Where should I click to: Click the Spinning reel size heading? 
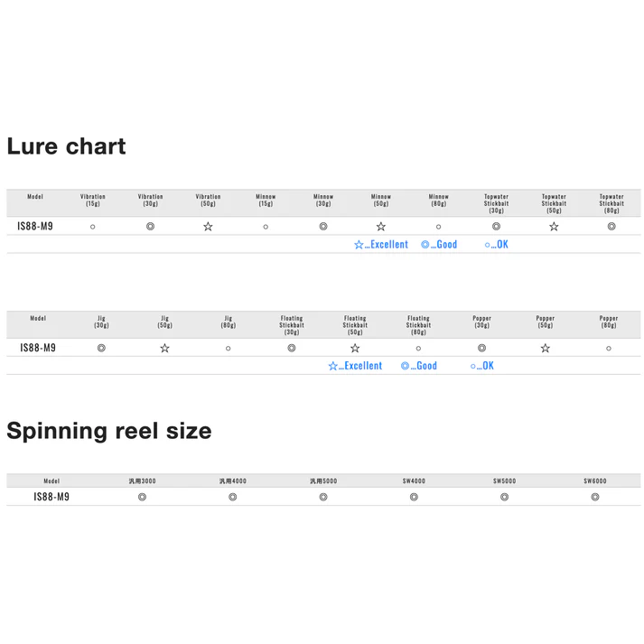(x=109, y=431)
